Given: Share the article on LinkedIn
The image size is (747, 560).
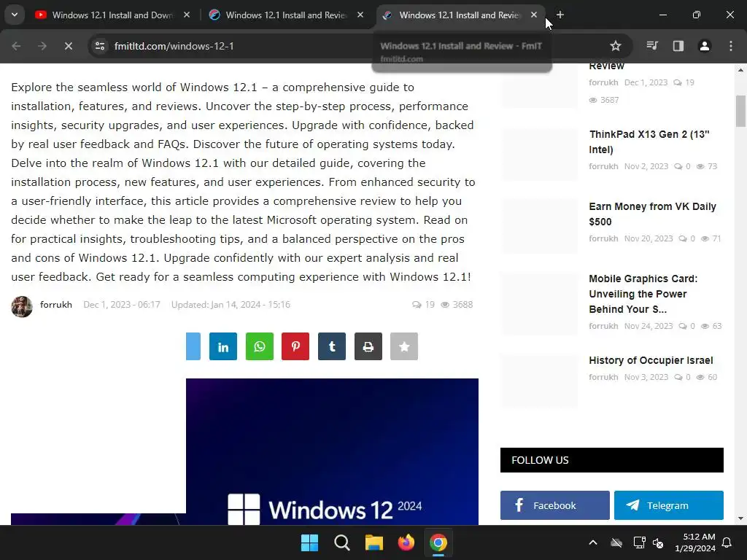Looking at the screenshot, I should (223, 346).
